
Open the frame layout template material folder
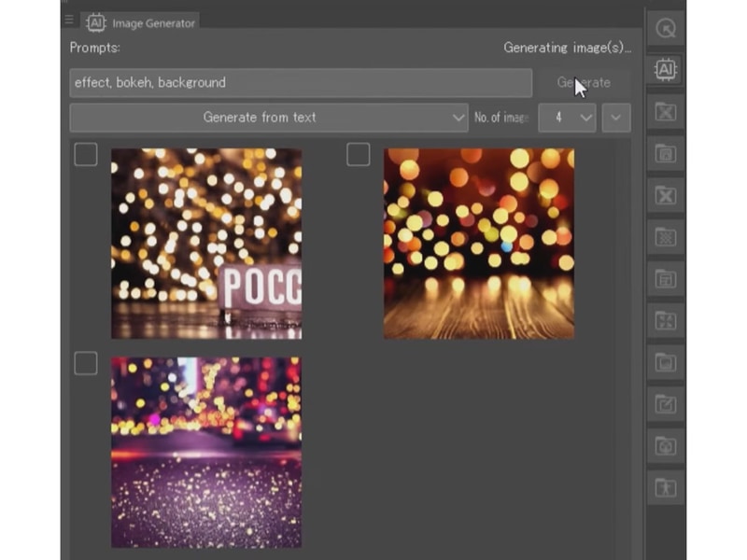666,279
